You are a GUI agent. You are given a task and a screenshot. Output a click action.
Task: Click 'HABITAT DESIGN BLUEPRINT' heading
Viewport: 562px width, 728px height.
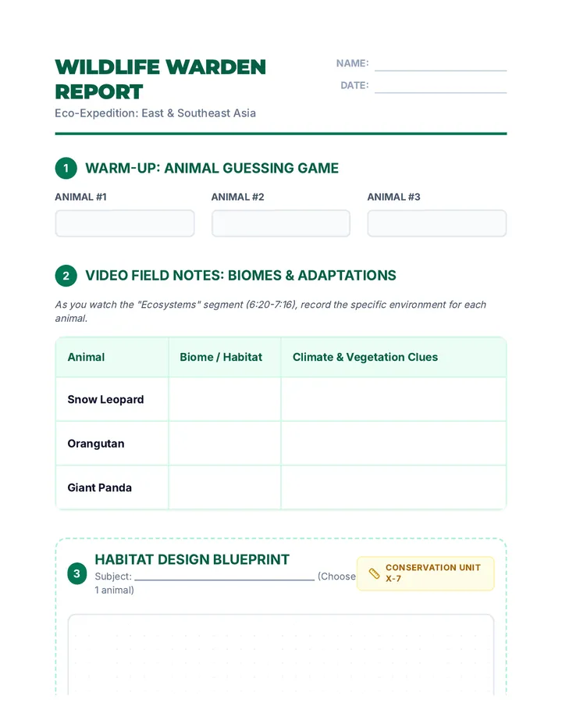(x=192, y=559)
